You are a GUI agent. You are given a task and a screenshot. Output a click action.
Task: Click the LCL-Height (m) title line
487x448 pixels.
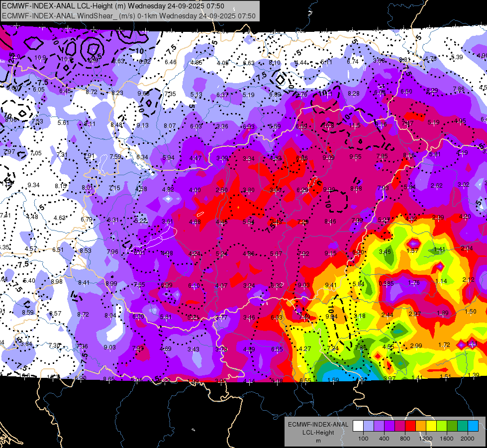113,6
